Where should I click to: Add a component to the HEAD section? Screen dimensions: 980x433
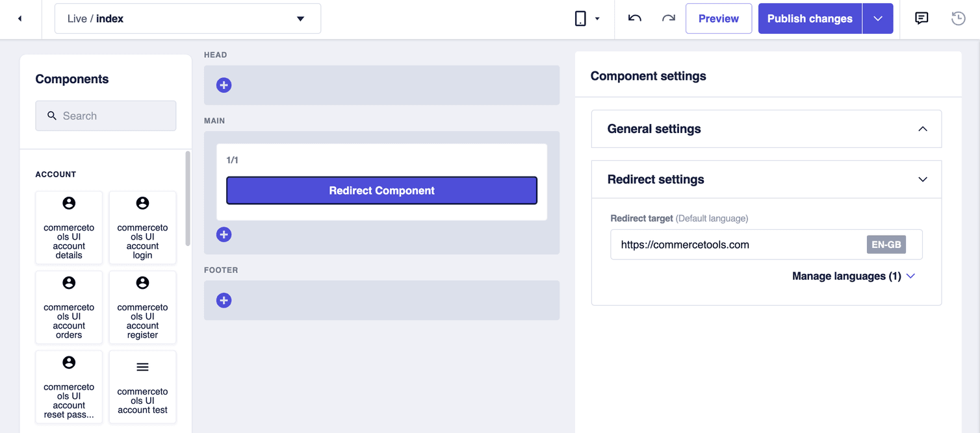224,84
